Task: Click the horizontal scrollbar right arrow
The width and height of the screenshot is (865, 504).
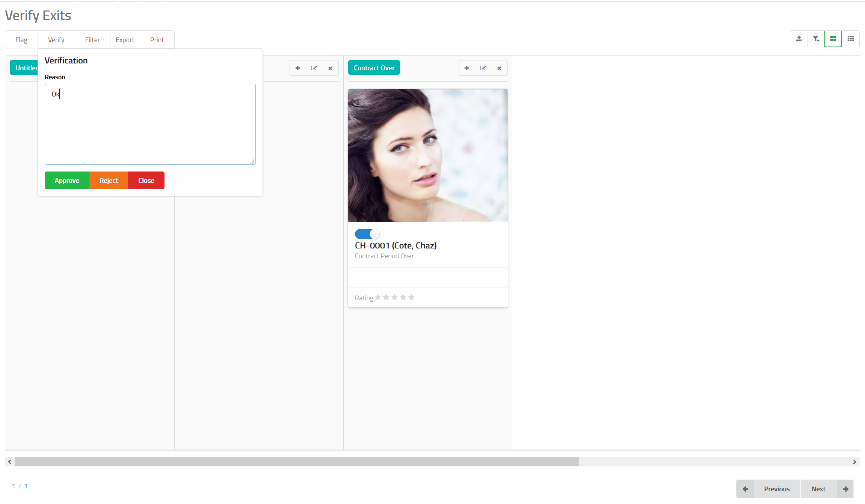Action: [854, 462]
